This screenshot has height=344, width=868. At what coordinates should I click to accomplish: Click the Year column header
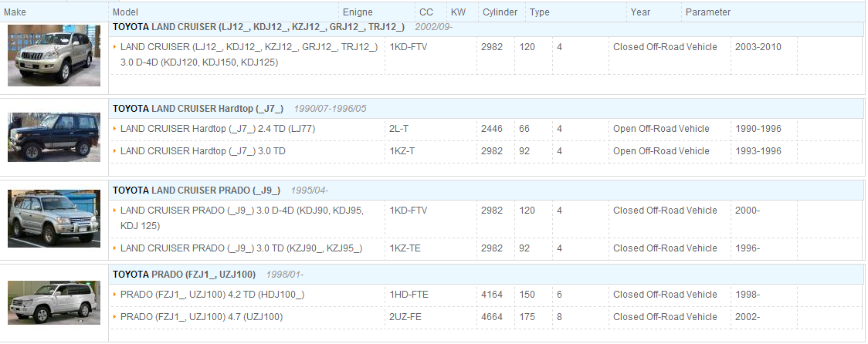coord(640,12)
